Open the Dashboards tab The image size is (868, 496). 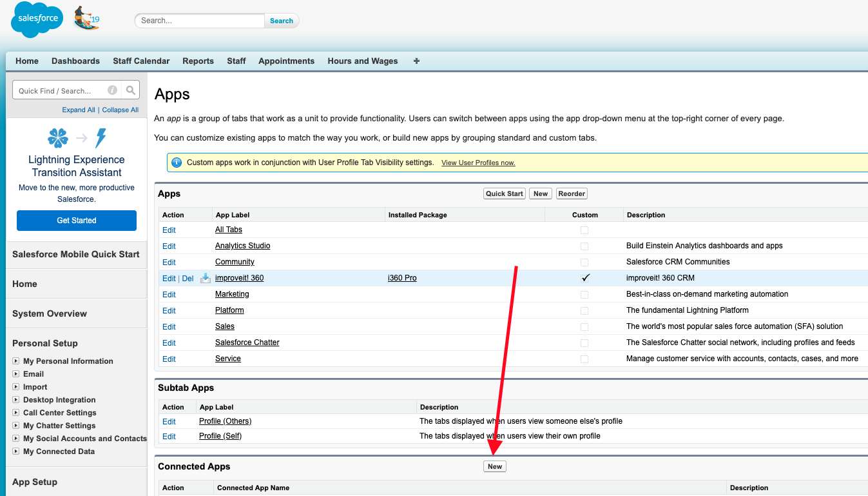coord(75,61)
